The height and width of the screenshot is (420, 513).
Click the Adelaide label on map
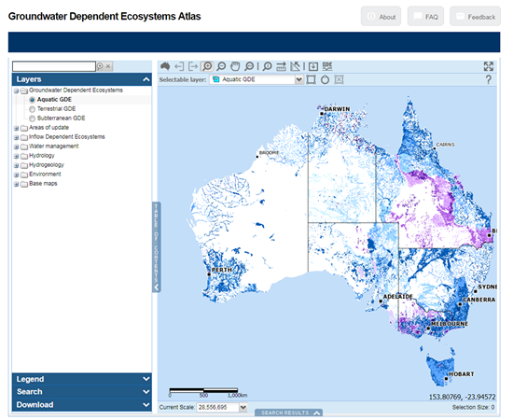click(x=398, y=297)
